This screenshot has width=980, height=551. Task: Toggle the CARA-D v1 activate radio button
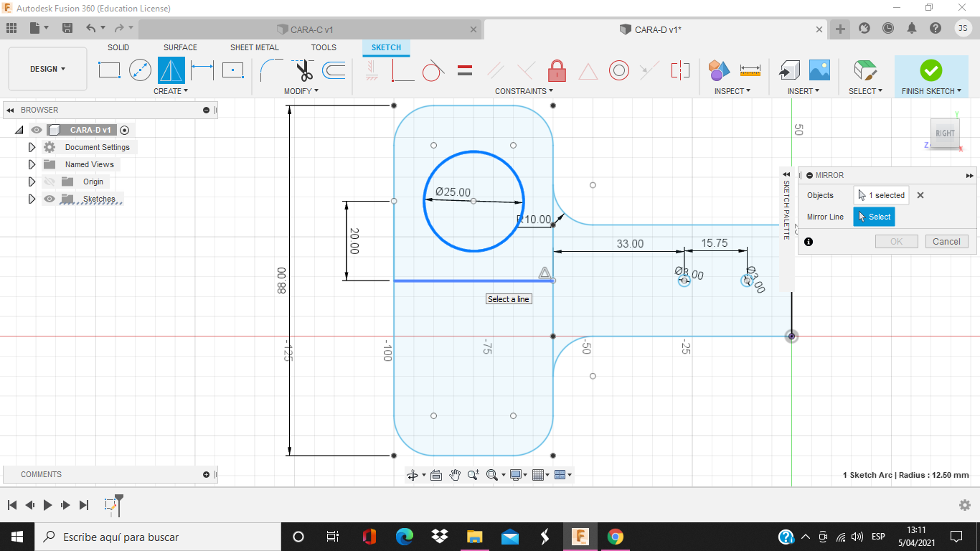tap(125, 130)
